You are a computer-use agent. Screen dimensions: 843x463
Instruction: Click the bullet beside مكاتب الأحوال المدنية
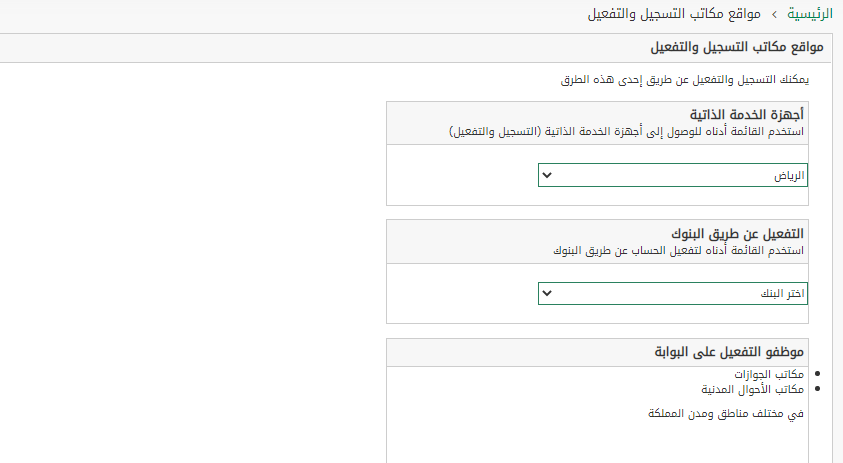point(820,388)
